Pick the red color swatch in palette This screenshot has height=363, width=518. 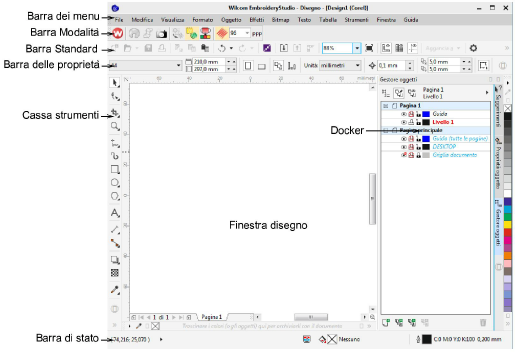pyautogui.click(x=507, y=232)
